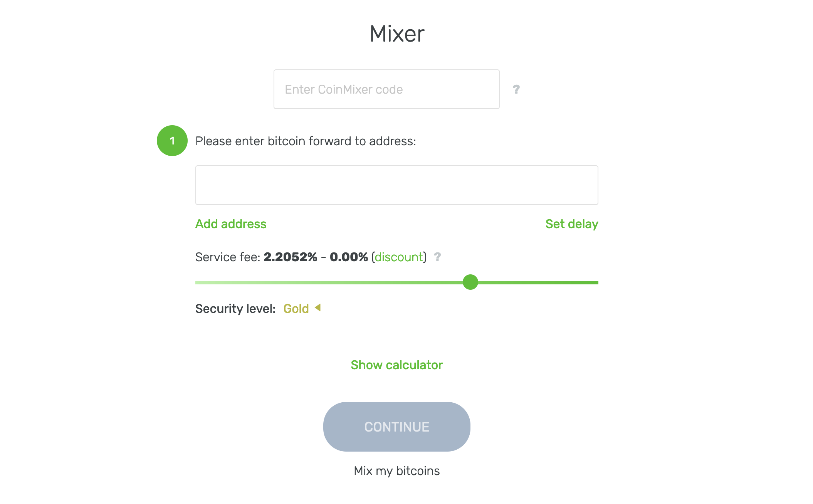Click the Mixer page heading
The image size is (813, 504).
[x=396, y=34]
